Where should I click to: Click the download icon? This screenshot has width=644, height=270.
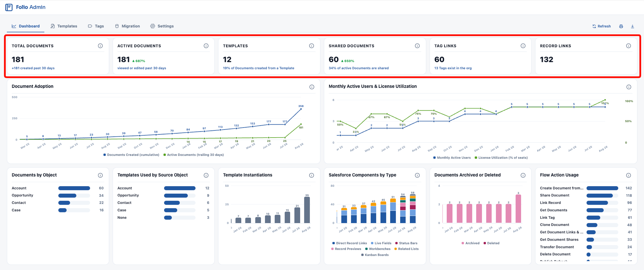point(632,26)
